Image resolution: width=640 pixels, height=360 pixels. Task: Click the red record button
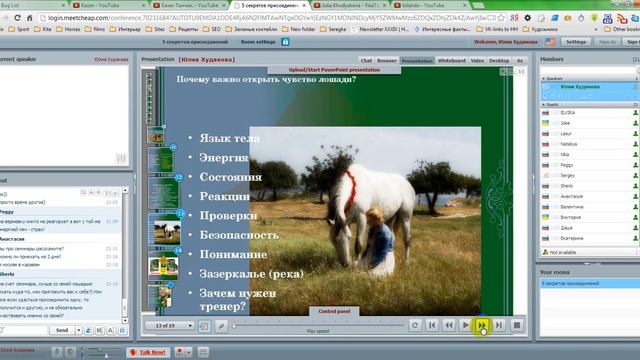pyautogui.click(x=179, y=352)
